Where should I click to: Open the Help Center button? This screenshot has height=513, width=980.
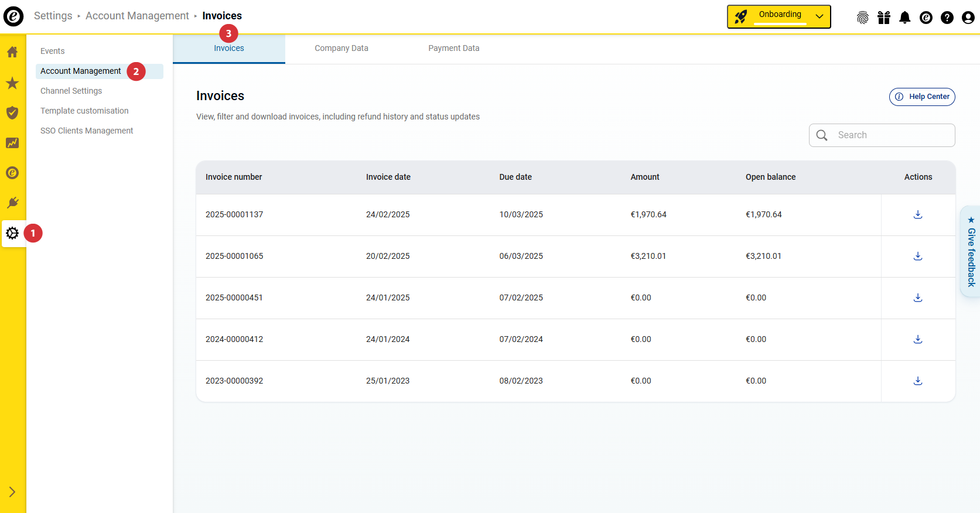(922, 97)
